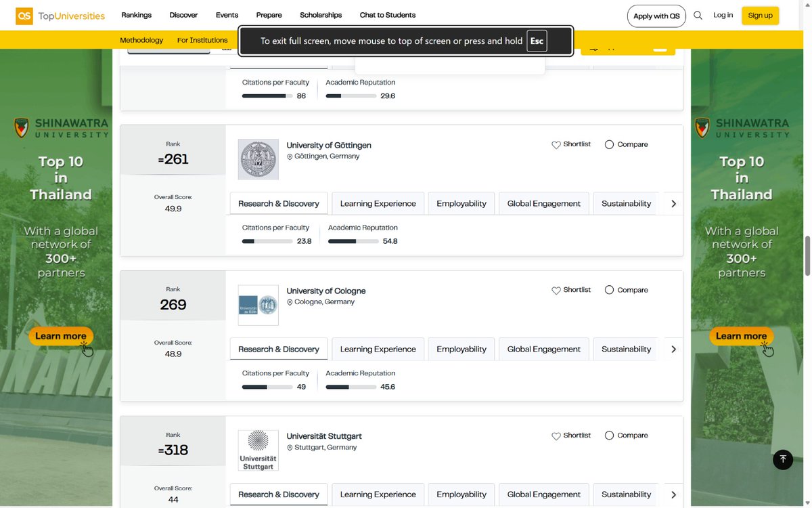Click Shinawatra University logo in right ad
The image size is (812, 508).
pyautogui.click(x=742, y=127)
